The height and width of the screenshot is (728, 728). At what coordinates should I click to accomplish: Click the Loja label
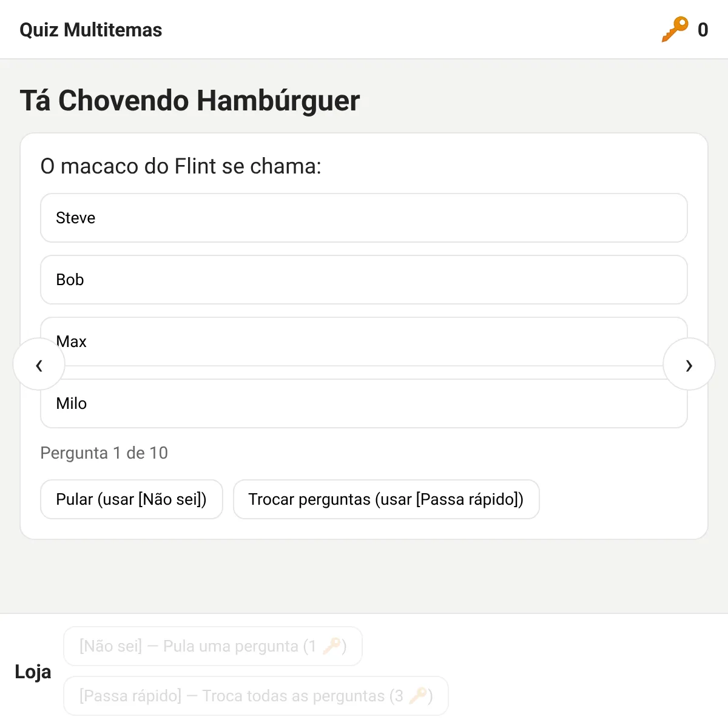33,672
